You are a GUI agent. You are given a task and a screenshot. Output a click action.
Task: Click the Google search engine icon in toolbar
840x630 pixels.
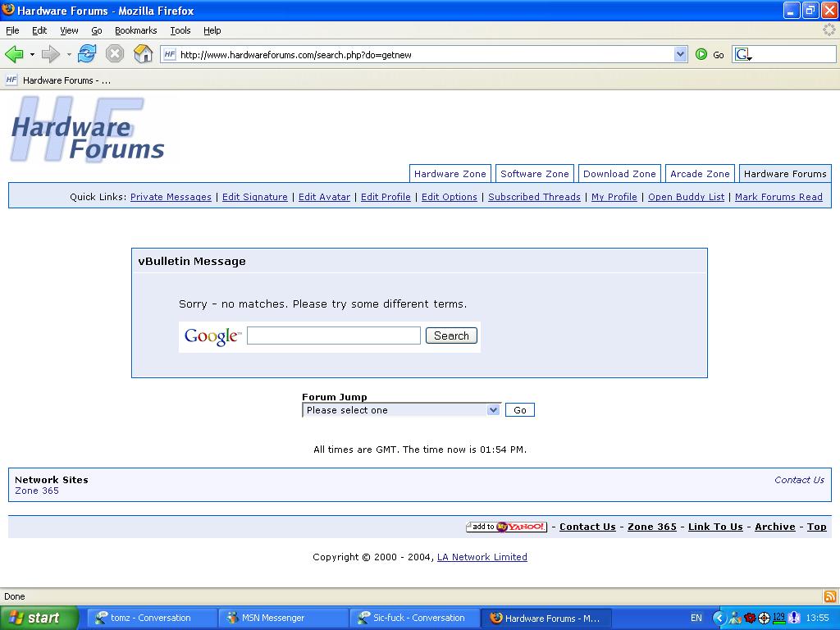(743, 54)
